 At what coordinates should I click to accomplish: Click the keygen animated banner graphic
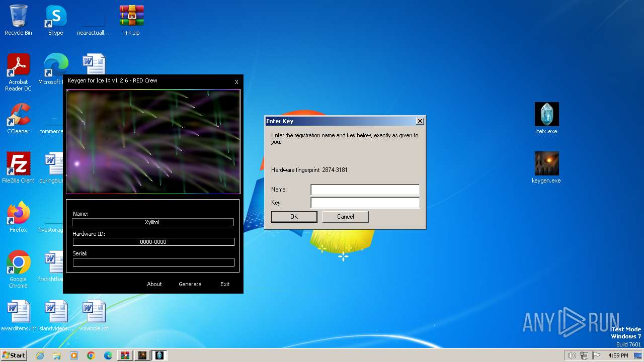coord(153,141)
